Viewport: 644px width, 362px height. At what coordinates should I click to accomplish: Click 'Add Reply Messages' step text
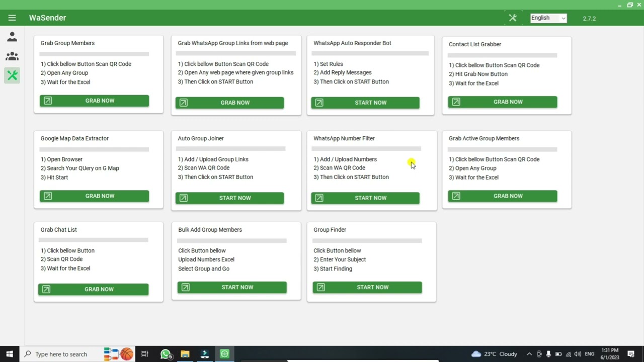click(x=342, y=72)
